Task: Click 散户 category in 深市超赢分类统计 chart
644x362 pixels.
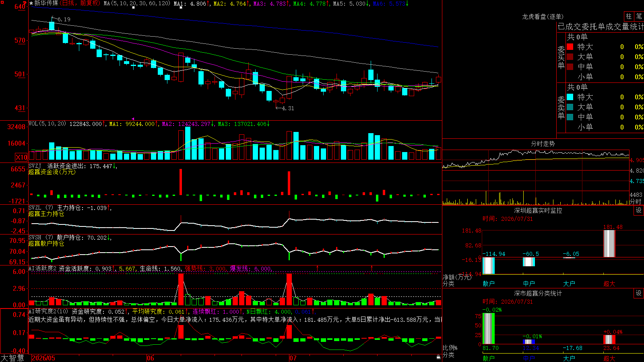Action: [489, 358]
